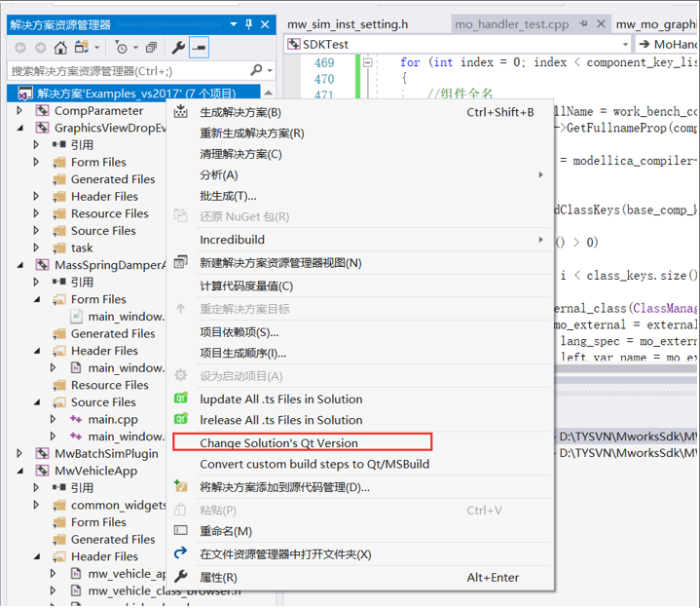The image size is (700, 608).
Task: Open the SDKTest project scope dropdown
Action: (625, 44)
